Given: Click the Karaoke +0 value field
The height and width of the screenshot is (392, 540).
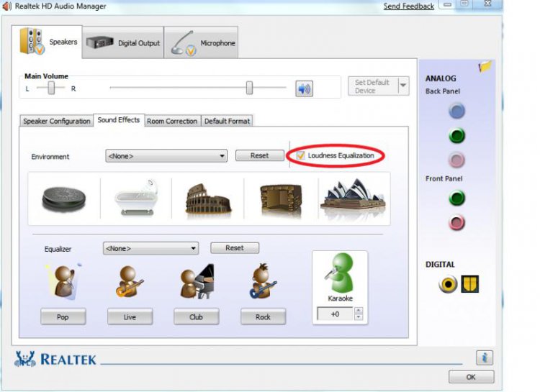Looking at the screenshot, I should point(336,314).
